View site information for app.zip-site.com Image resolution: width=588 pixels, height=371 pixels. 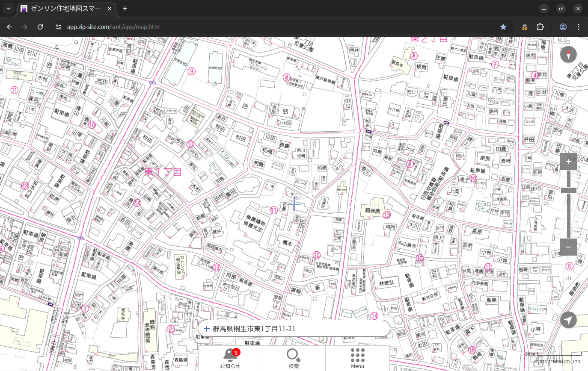click(59, 27)
